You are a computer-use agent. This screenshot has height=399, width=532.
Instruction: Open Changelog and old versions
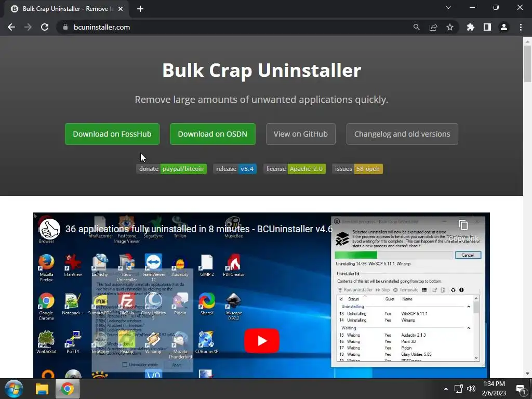(402, 134)
